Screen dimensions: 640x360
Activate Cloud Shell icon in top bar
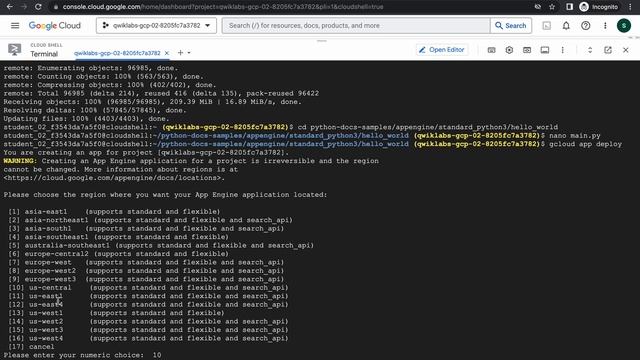(547, 26)
